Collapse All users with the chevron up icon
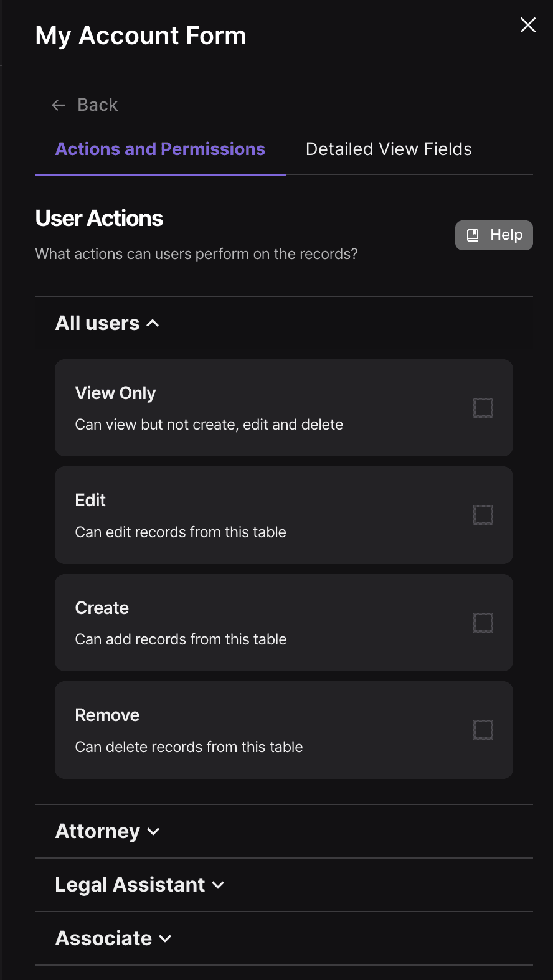Screen dimensions: 553x980 click(153, 323)
